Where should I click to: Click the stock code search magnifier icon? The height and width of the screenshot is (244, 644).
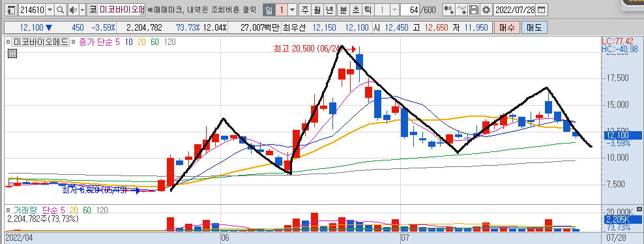coord(61,10)
